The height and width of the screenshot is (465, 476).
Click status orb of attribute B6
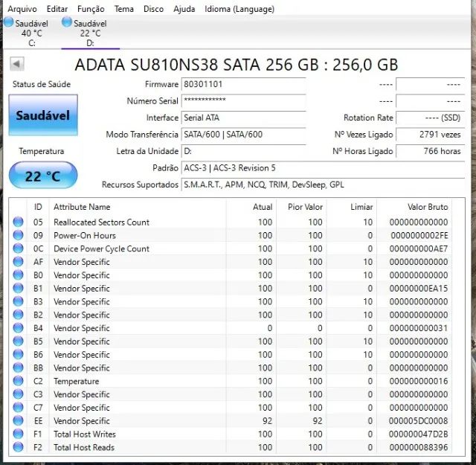coord(18,354)
